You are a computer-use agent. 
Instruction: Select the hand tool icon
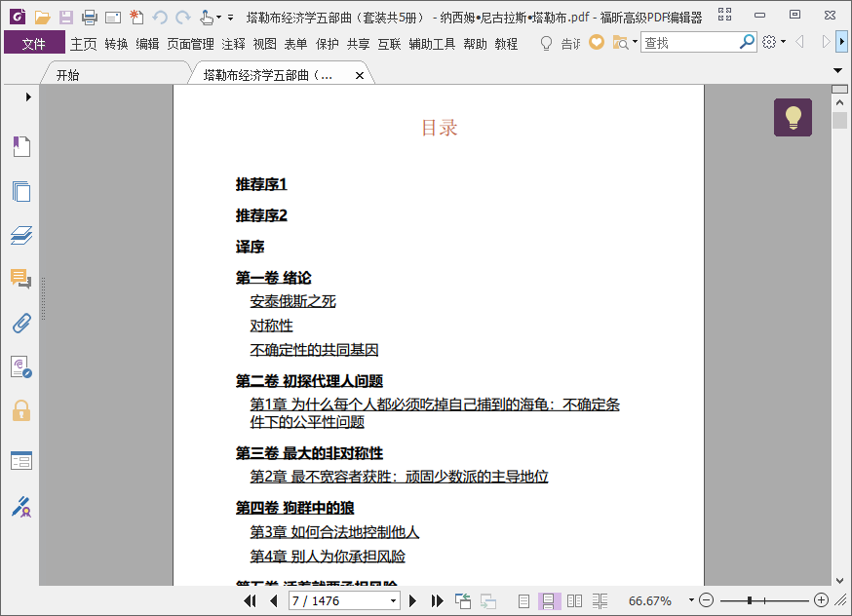[x=206, y=18]
